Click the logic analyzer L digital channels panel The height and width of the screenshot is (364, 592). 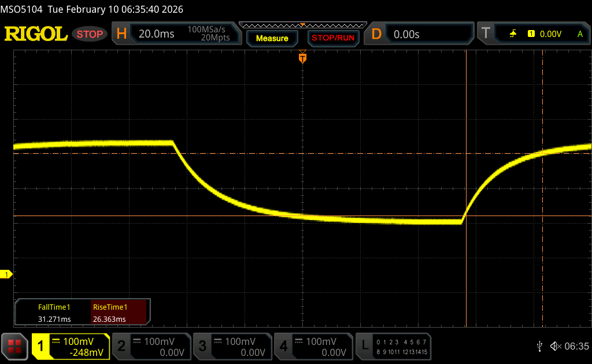[393, 347]
